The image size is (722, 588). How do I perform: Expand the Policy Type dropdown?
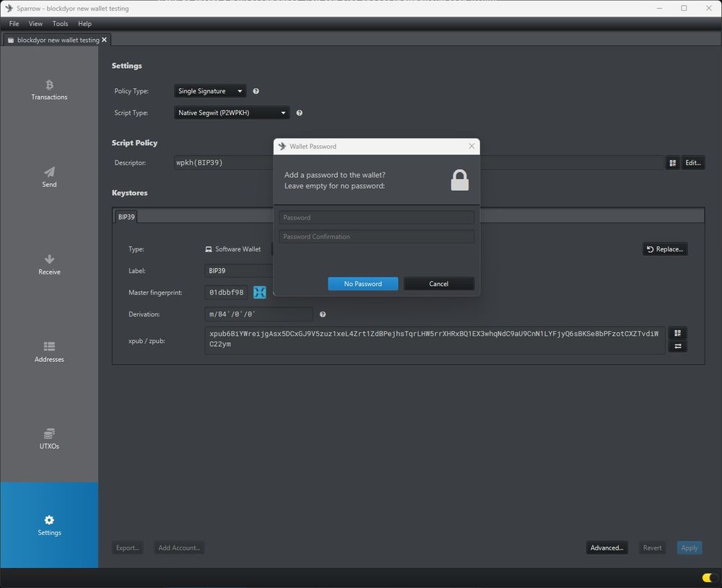click(x=210, y=92)
